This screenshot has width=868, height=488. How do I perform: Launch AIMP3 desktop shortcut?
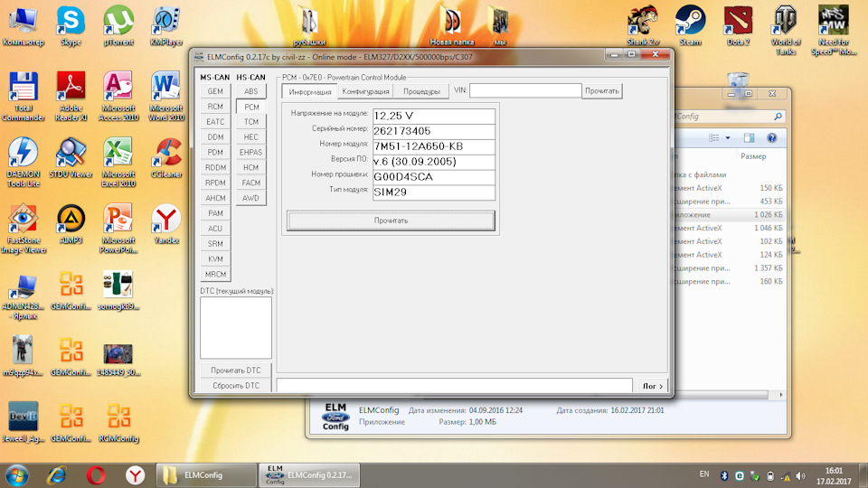pos(71,225)
